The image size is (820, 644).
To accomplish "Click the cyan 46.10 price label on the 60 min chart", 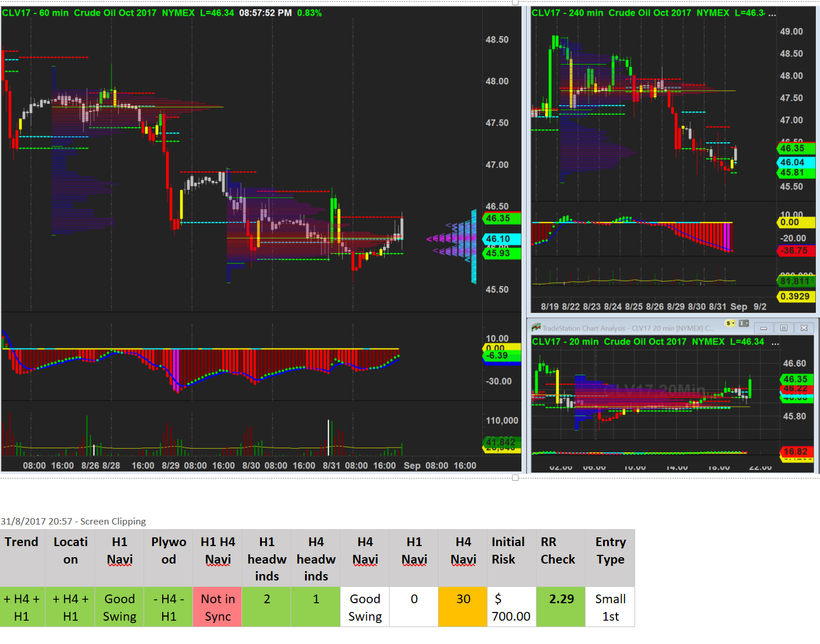I will (x=502, y=239).
